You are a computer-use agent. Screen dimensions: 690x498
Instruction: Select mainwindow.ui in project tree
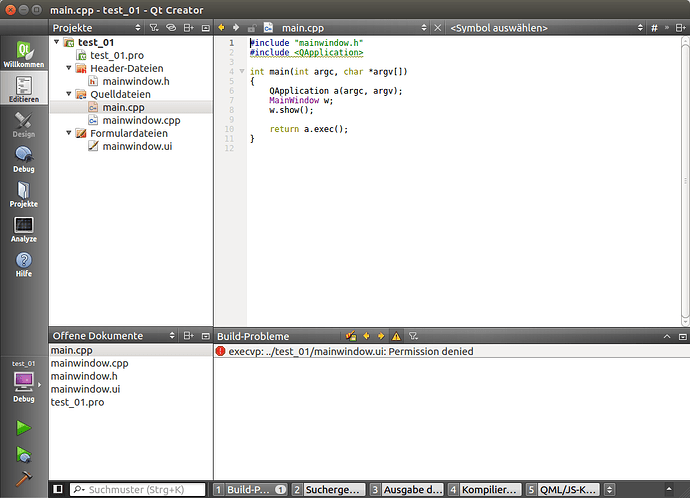[137, 146]
